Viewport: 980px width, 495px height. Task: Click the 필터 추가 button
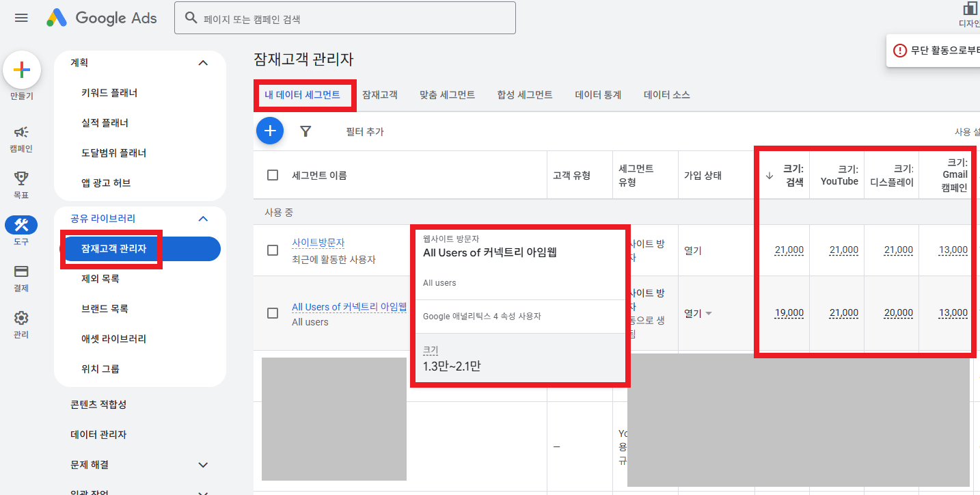coord(365,131)
